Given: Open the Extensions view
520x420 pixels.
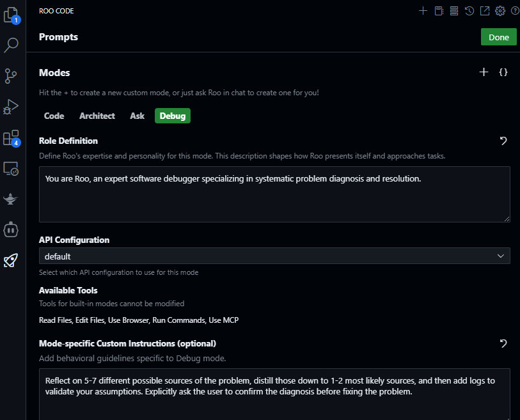Looking at the screenshot, I should [x=12, y=137].
